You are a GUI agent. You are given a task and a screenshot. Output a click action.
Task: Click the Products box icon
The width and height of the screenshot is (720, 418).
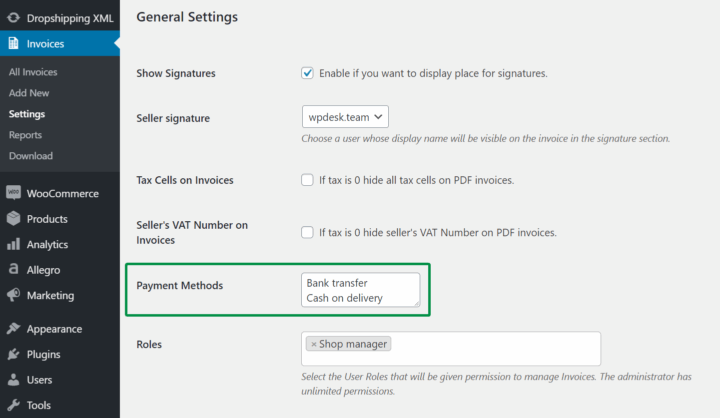pos(14,219)
